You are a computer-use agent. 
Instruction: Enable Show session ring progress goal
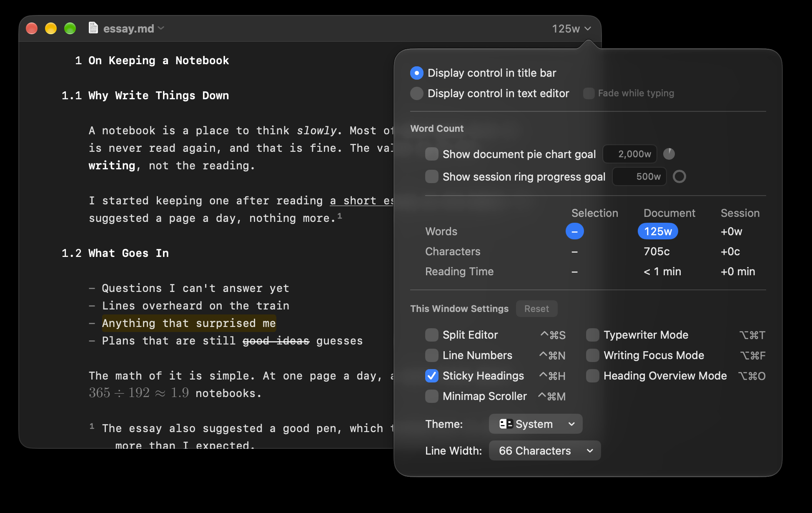(432, 176)
